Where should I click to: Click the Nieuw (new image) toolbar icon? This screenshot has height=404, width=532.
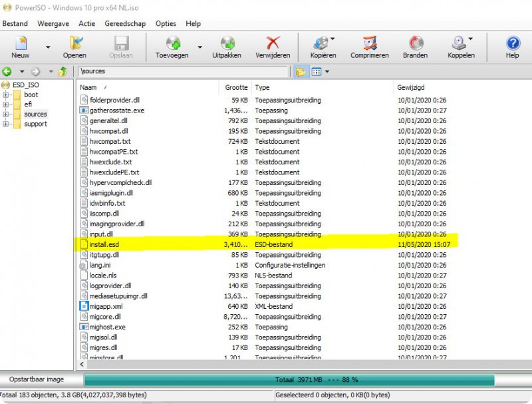(21, 45)
